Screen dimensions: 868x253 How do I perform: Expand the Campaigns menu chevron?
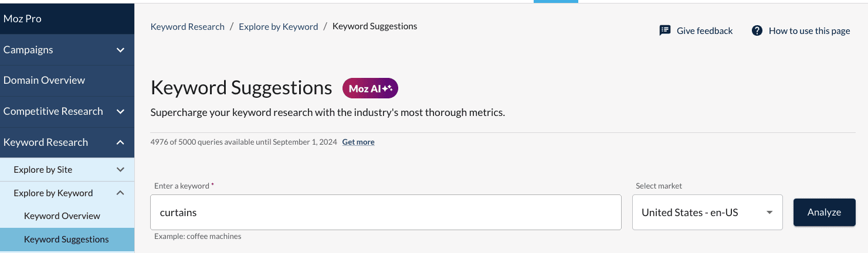(x=120, y=50)
